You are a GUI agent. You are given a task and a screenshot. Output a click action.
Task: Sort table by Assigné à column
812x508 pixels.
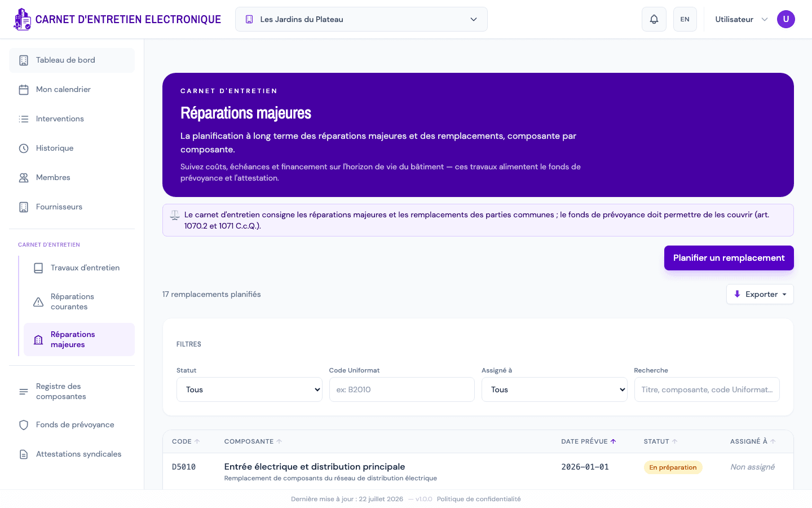pos(753,441)
